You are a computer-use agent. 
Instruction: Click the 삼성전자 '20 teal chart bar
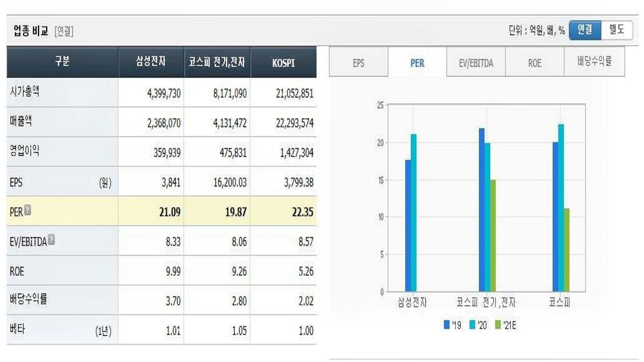coord(414,213)
